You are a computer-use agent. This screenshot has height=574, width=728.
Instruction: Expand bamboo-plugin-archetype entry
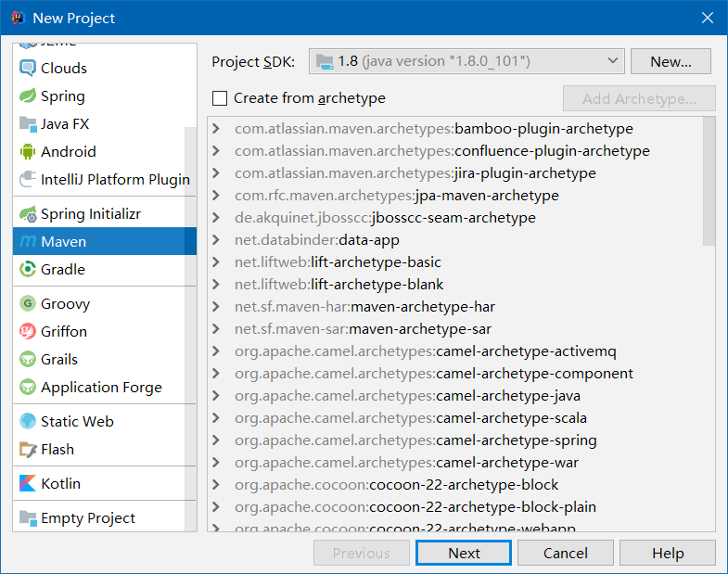click(216, 129)
